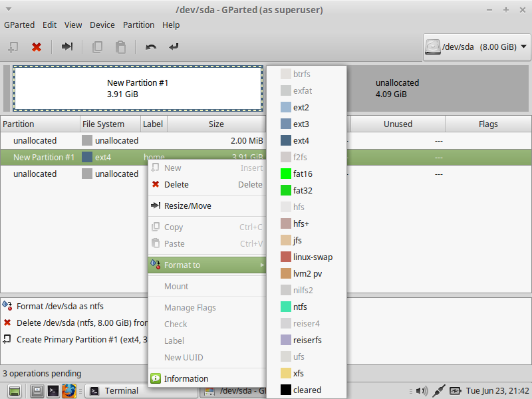This screenshot has height=399, width=532.
Task: Click the Resize/Move arrow icon in the toolbar
Action: [x=67, y=47]
